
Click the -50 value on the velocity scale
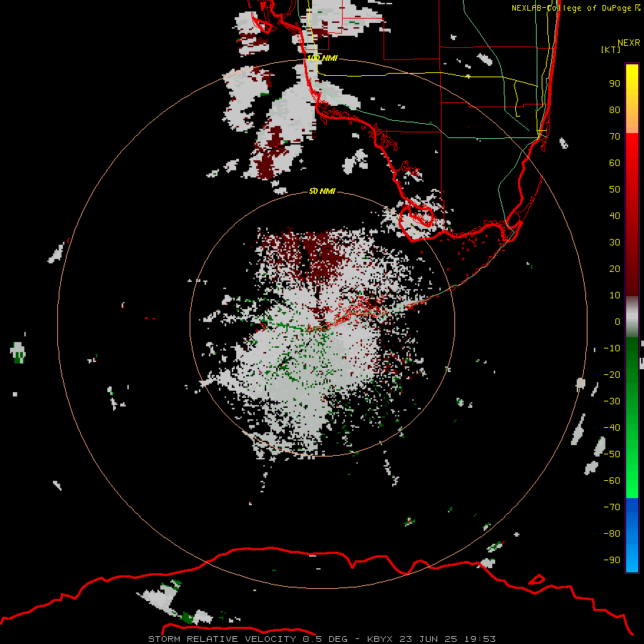[612, 454]
